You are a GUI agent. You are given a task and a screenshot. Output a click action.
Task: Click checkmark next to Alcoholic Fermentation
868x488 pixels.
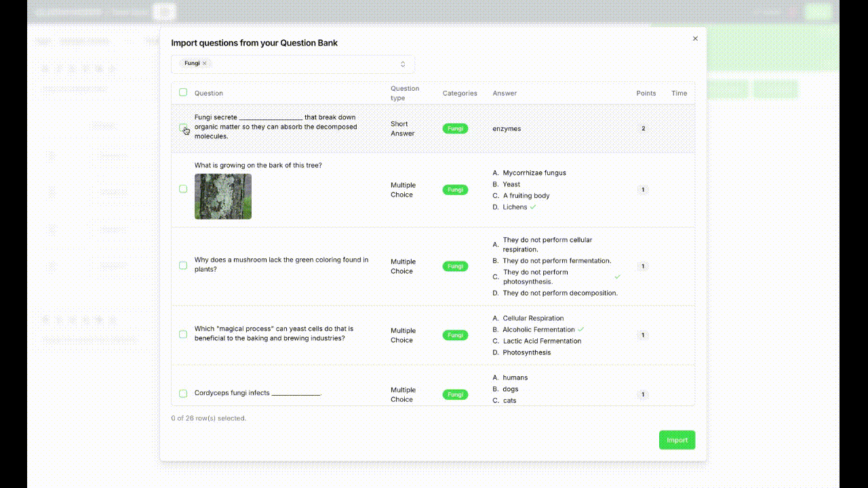[x=581, y=329]
